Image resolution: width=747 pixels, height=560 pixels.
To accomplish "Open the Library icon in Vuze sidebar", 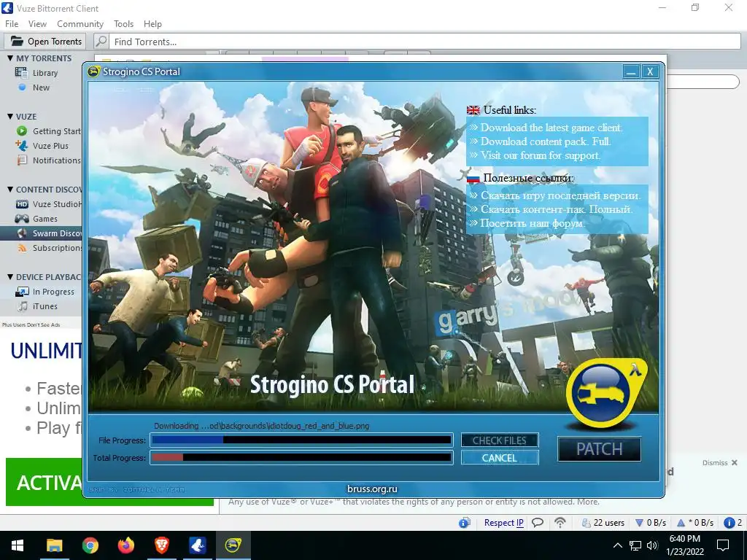I will coord(21,73).
